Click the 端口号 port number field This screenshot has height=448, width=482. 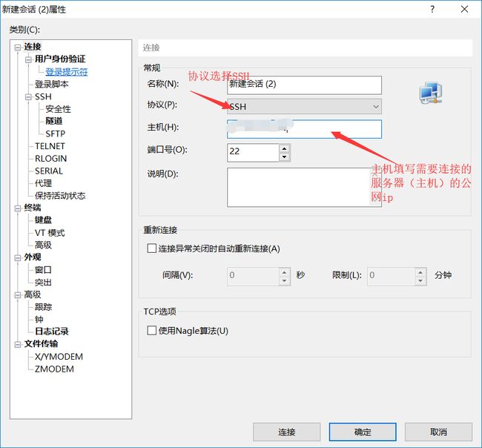pyautogui.click(x=254, y=153)
